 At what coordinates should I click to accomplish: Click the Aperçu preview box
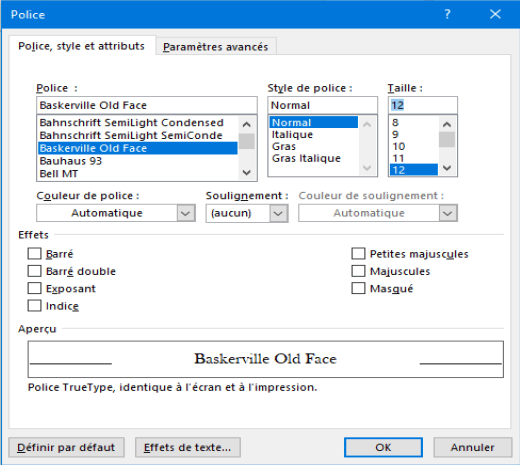click(x=266, y=359)
